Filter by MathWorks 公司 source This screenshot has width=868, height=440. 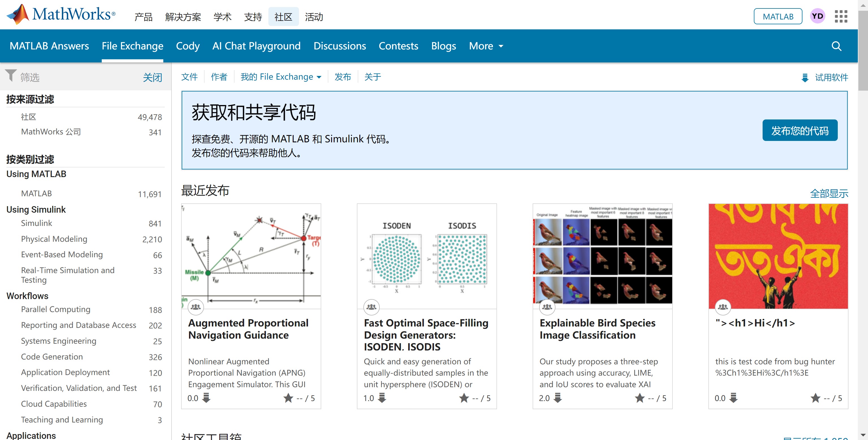pyautogui.click(x=51, y=132)
